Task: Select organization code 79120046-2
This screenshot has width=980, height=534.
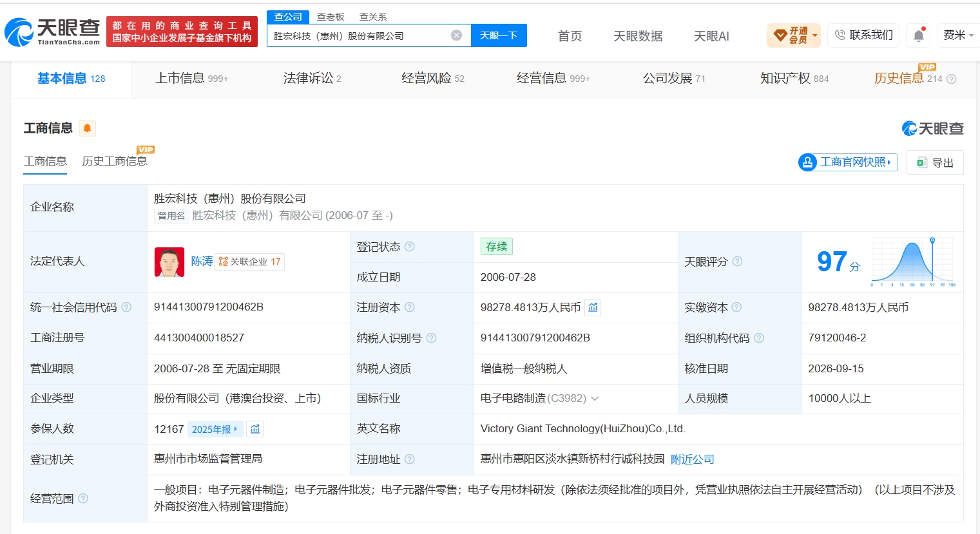Action: click(837, 338)
